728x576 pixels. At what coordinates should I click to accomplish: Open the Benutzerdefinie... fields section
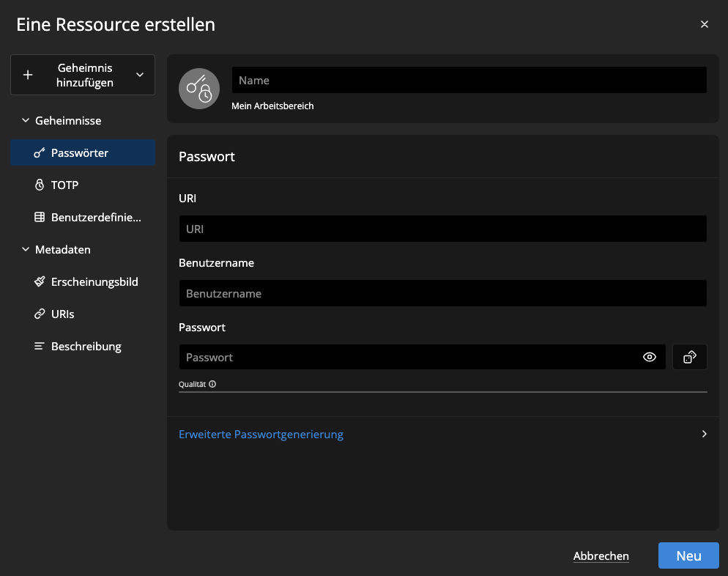pyautogui.click(x=83, y=218)
